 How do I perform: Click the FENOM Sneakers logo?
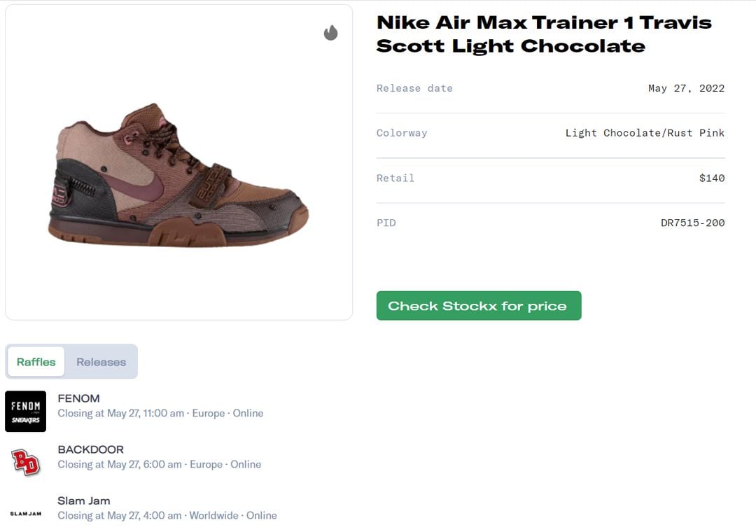[x=25, y=412]
